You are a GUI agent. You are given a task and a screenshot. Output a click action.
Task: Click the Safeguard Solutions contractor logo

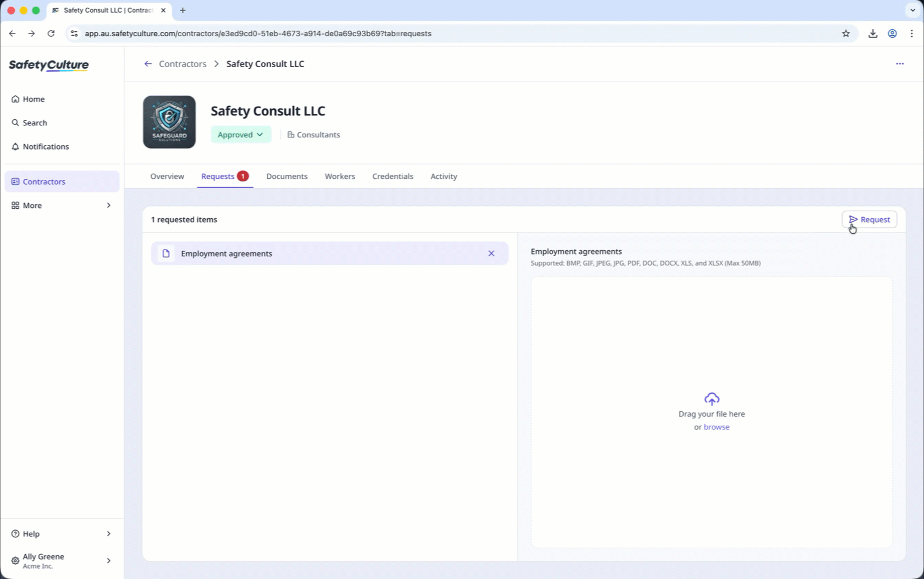[x=169, y=122]
